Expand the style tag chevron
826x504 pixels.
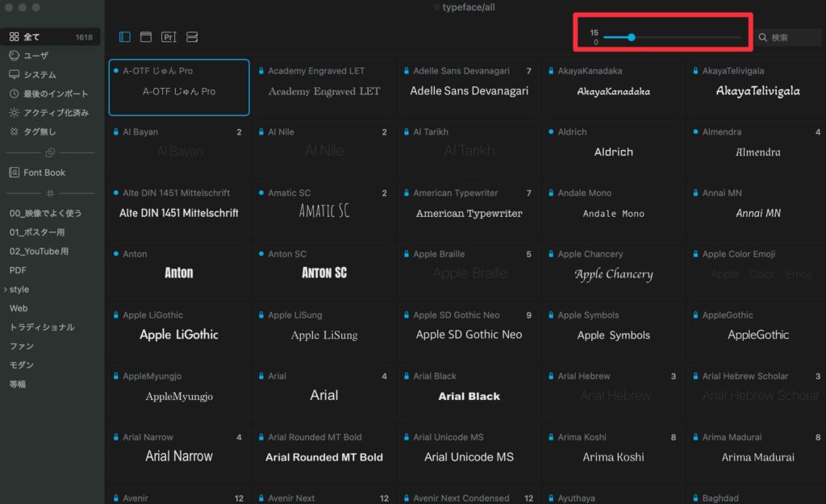pos(5,289)
